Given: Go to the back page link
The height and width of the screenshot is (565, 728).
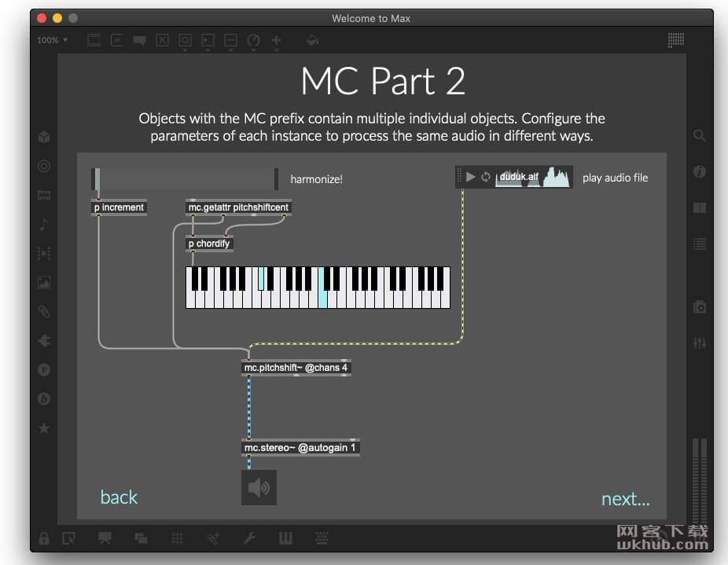Looking at the screenshot, I should 119,497.
